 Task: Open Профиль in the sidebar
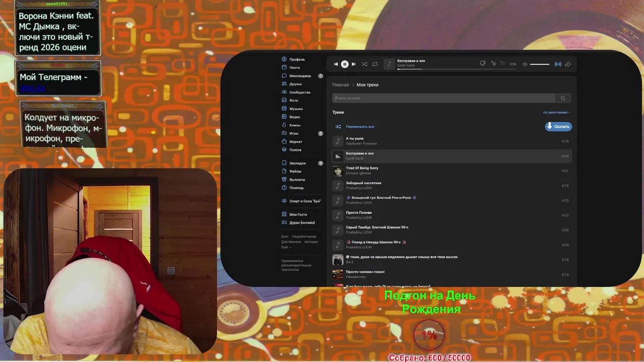[297, 59]
